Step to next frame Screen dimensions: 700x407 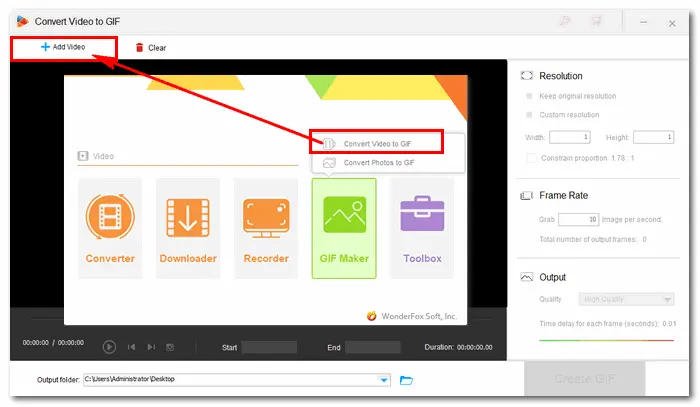point(151,347)
